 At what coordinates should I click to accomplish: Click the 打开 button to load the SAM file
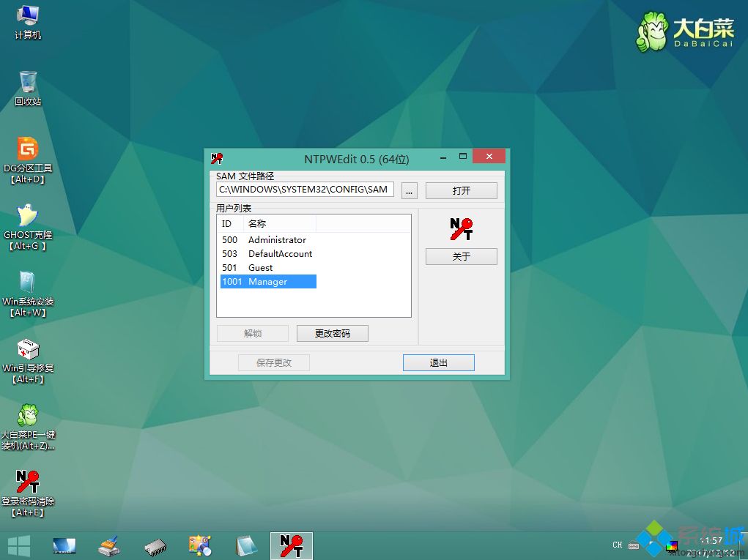pos(461,190)
